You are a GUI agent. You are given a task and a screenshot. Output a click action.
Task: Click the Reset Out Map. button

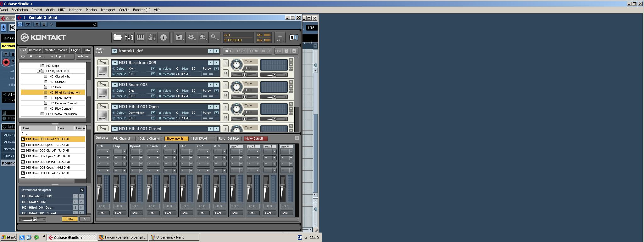[229, 139]
